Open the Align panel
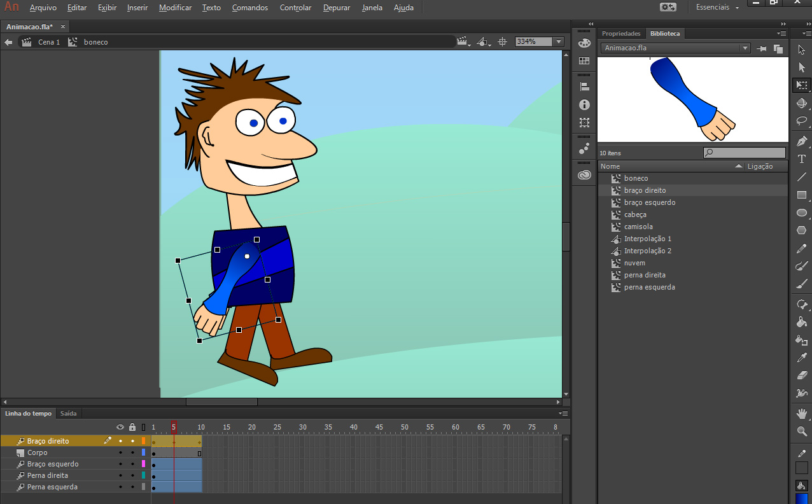The height and width of the screenshot is (504, 812). (x=584, y=85)
